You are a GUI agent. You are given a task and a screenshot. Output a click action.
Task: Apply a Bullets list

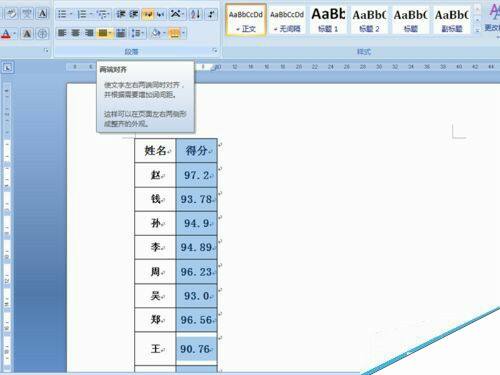tap(62, 14)
